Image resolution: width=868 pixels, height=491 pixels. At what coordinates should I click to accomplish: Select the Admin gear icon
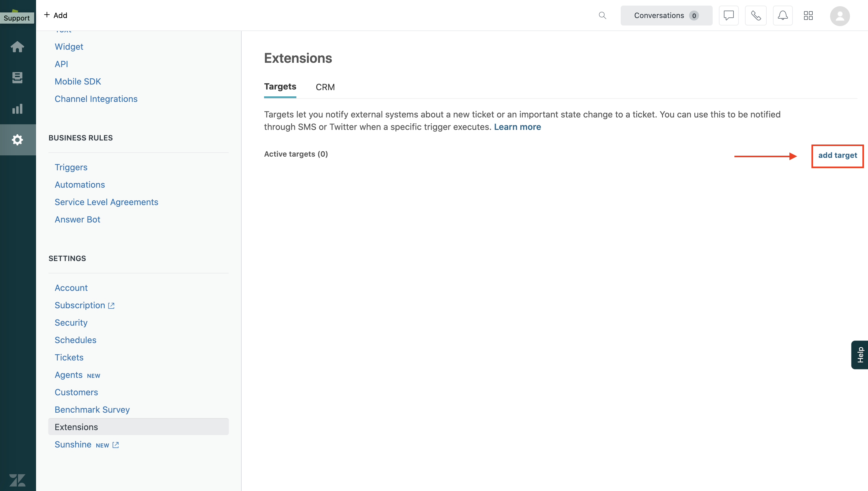coord(17,140)
